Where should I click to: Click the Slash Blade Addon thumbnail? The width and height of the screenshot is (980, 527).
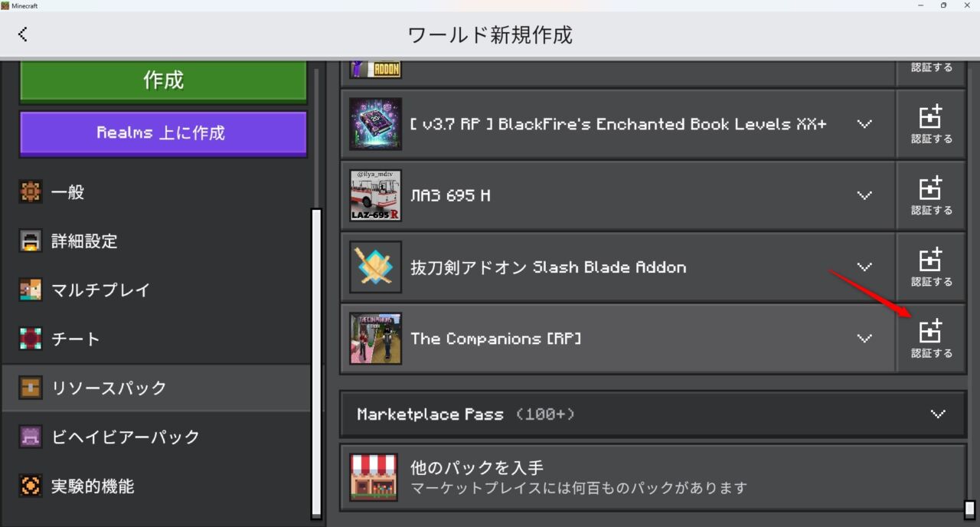(375, 267)
